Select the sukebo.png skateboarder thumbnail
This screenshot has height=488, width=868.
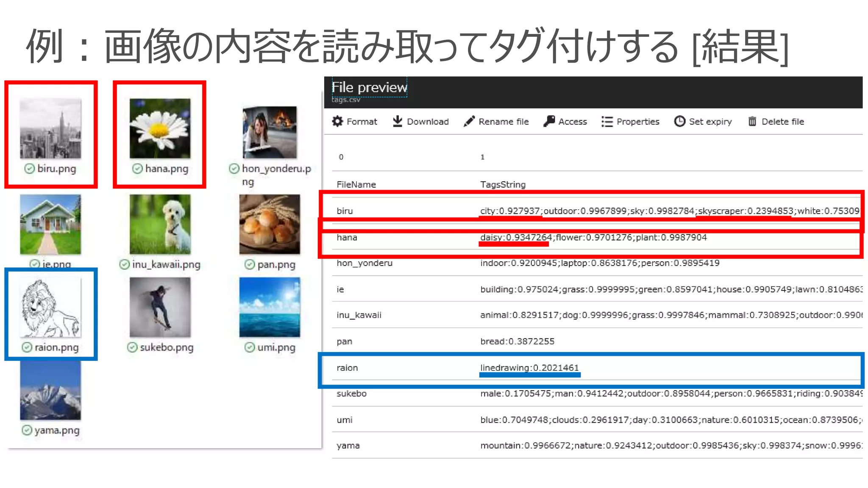tap(160, 308)
